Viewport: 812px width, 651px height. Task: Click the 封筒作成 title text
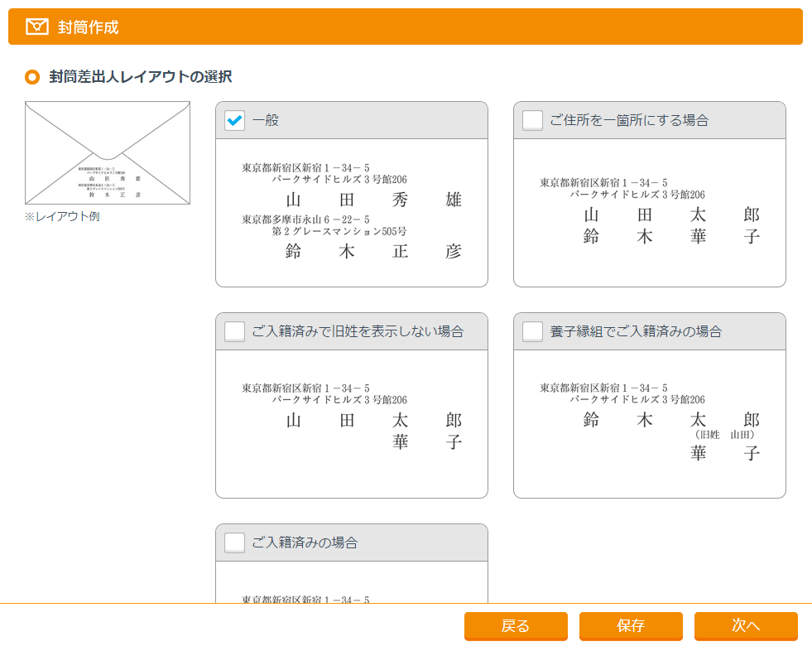pyautogui.click(x=89, y=27)
